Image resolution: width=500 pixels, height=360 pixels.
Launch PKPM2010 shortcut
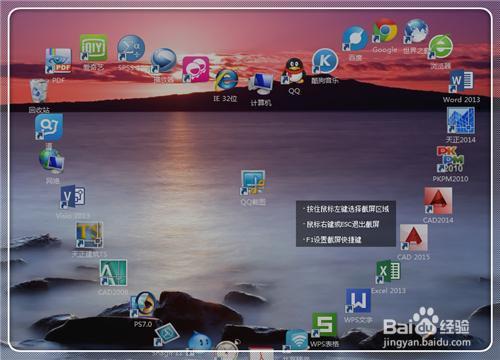[x=450, y=159]
